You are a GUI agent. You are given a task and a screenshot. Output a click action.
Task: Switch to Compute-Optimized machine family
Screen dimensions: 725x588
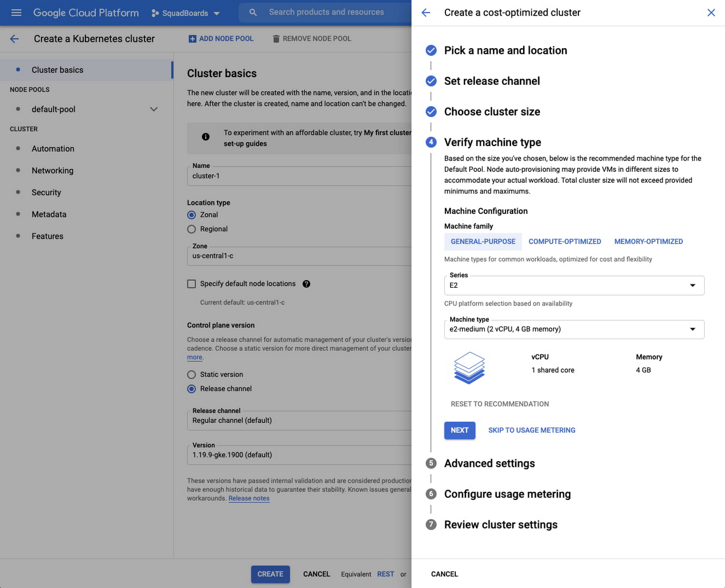coord(565,241)
